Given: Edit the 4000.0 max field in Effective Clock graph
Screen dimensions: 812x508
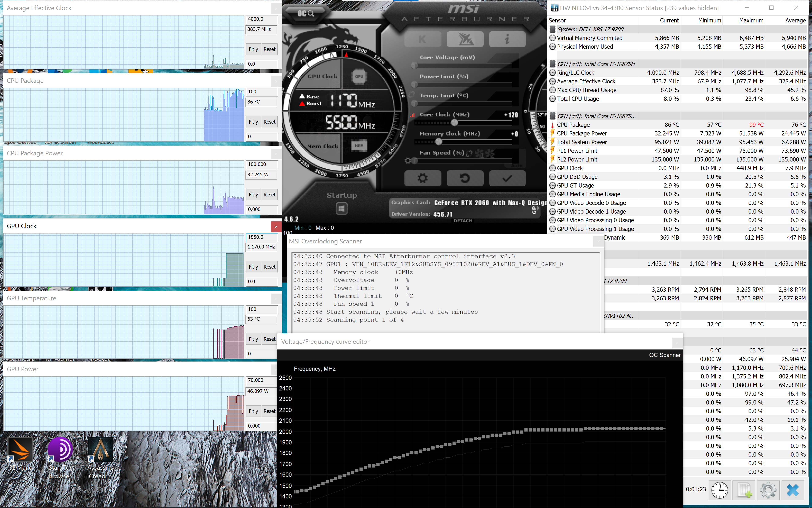Looking at the screenshot, I should click(x=262, y=19).
